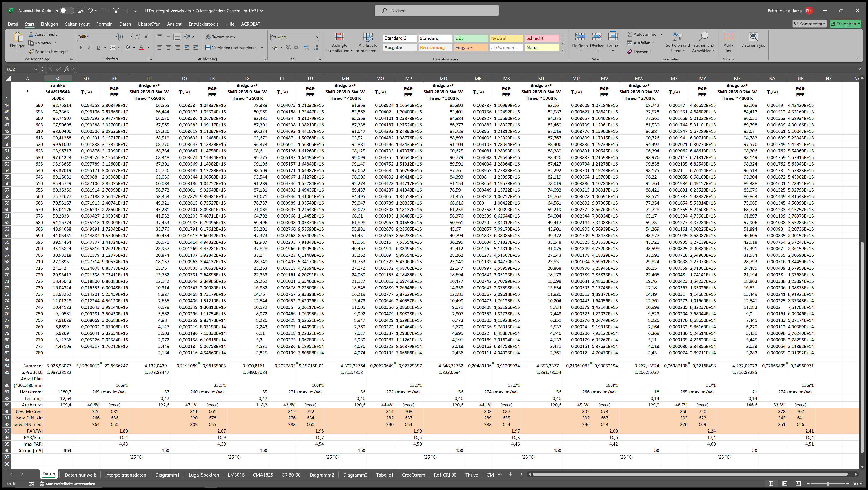This screenshot has width=868, height=490.
Task: Switch to normal view icon in status bar
Action: point(771,484)
